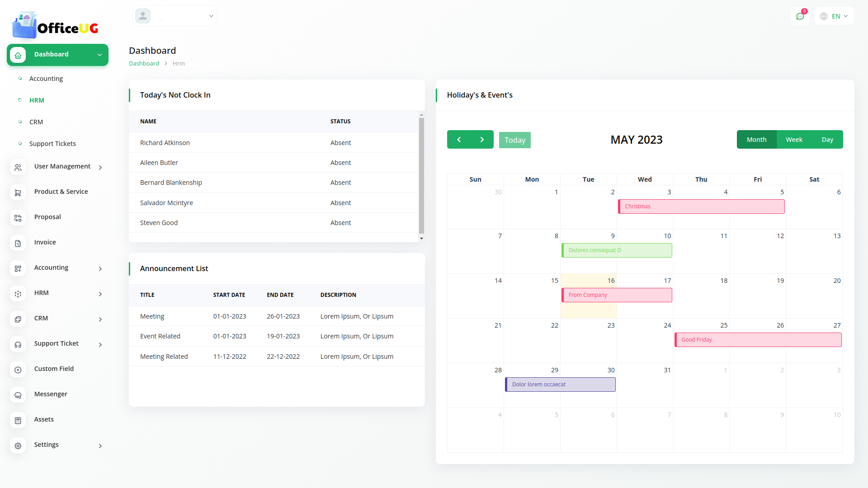The height and width of the screenshot is (488, 868).
Task: Go to previous month with left arrow
Action: tap(459, 140)
